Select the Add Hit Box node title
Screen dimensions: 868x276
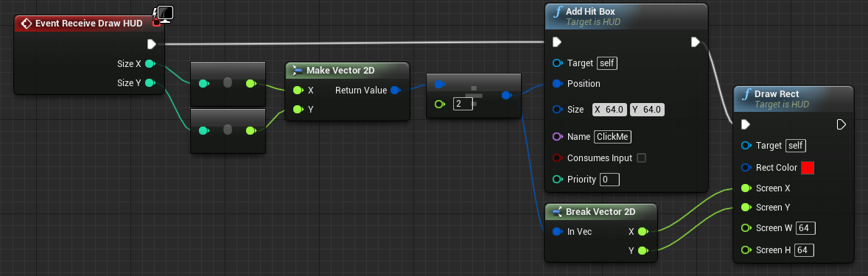click(x=590, y=12)
